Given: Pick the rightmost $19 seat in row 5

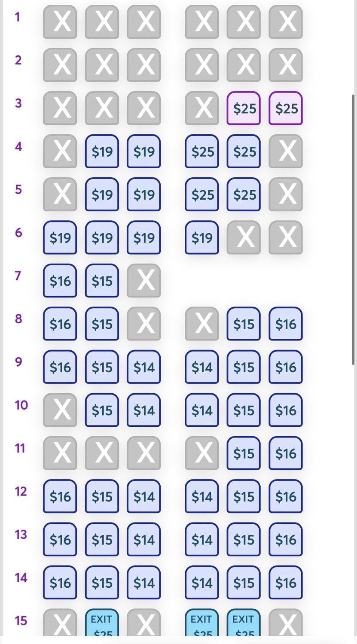Looking at the screenshot, I should (x=144, y=194).
